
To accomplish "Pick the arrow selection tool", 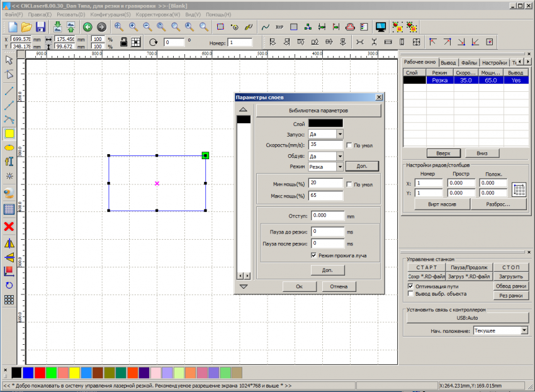I will (9, 60).
